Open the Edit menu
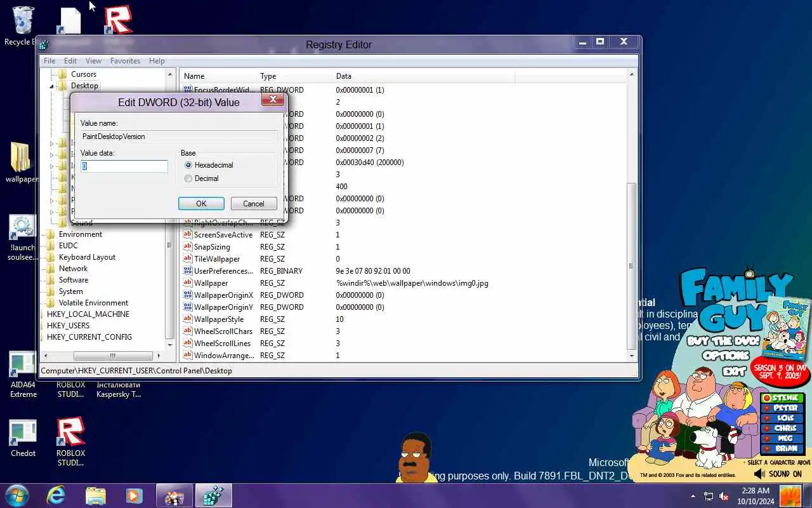The width and height of the screenshot is (812, 508). coord(70,61)
